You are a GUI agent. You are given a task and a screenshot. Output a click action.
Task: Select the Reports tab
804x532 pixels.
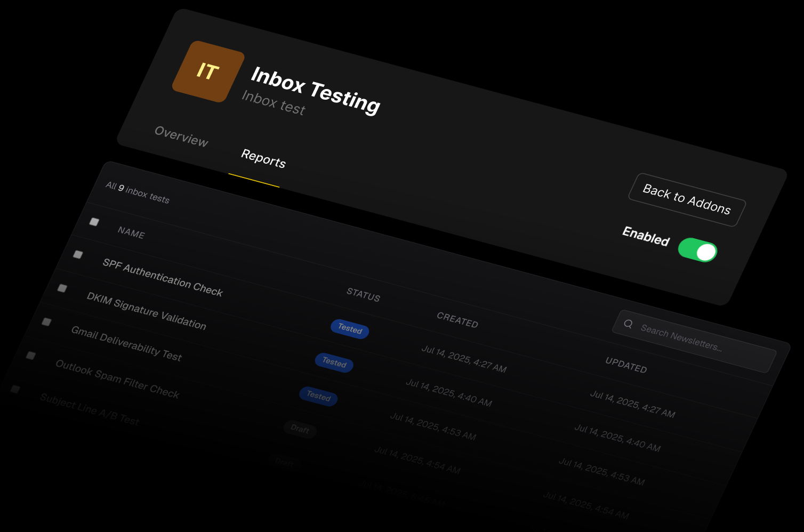pyautogui.click(x=263, y=159)
